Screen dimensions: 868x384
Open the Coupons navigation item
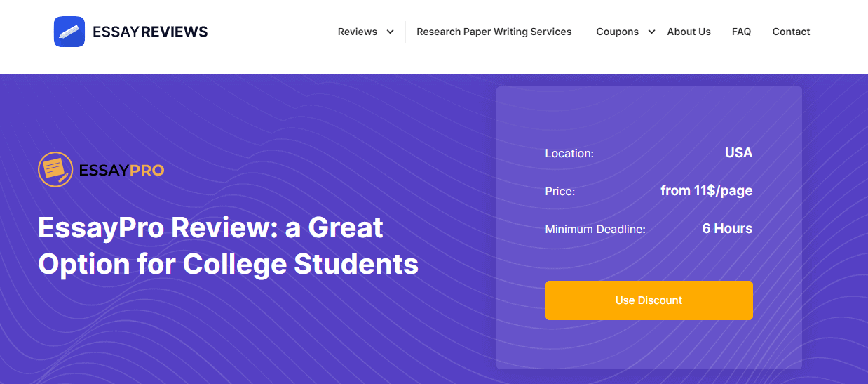[618, 32]
